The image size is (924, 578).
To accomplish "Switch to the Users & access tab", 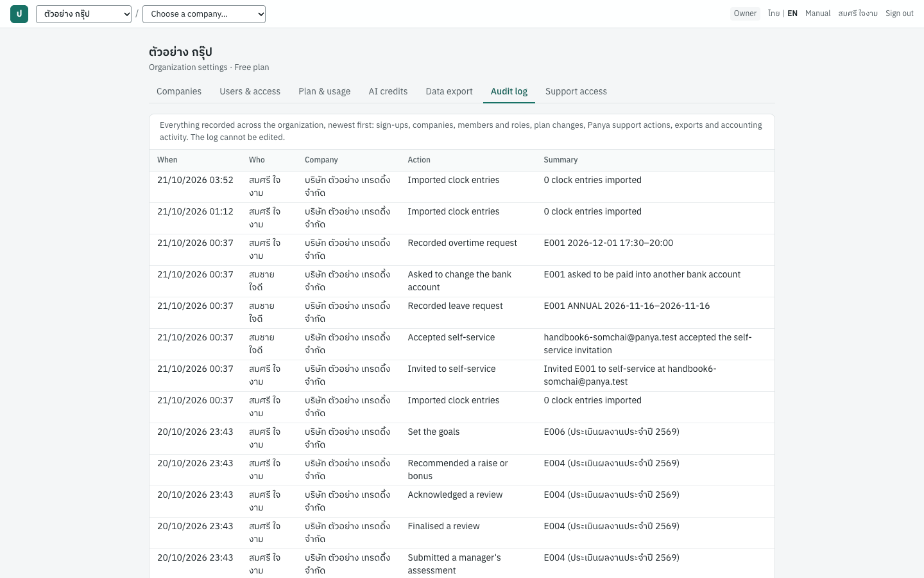I will click(x=250, y=91).
